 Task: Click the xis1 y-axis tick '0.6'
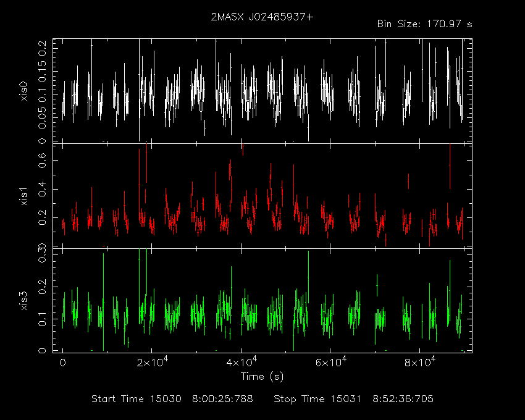pos(42,161)
